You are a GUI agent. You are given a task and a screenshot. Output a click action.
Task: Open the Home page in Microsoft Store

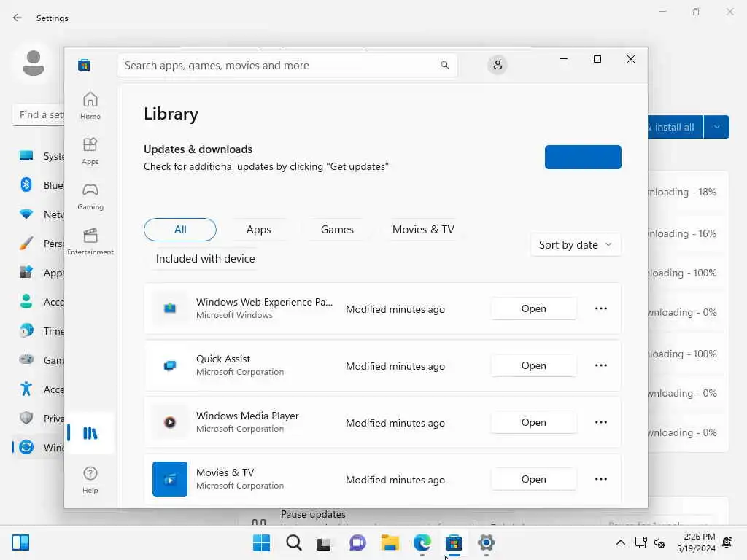pyautogui.click(x=90, y=105)
